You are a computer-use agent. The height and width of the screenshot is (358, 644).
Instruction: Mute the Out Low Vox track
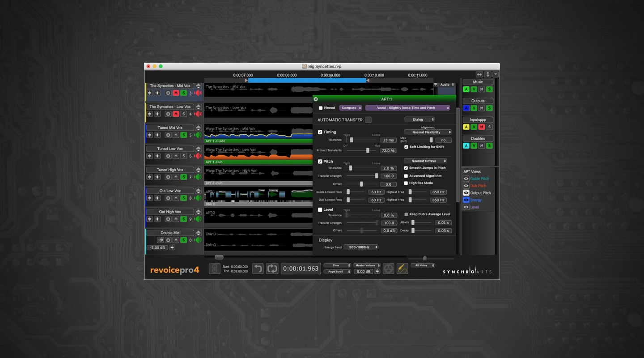(x=176, y=198)
